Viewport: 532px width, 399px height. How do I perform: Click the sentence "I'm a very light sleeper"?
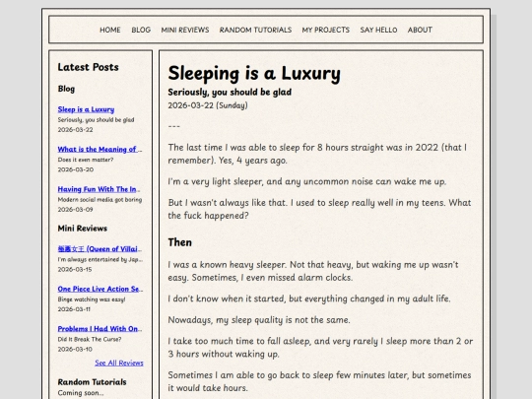pos(307,182)
